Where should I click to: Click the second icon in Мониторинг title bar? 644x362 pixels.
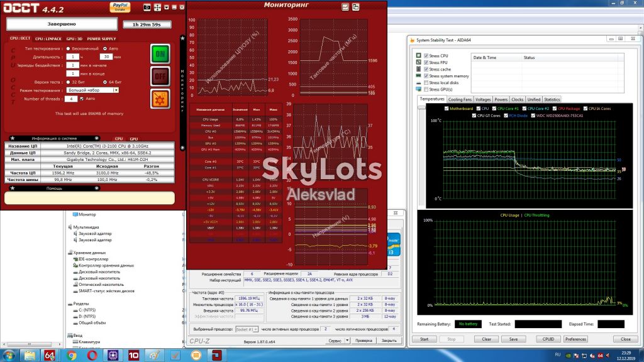pos(356,7)
